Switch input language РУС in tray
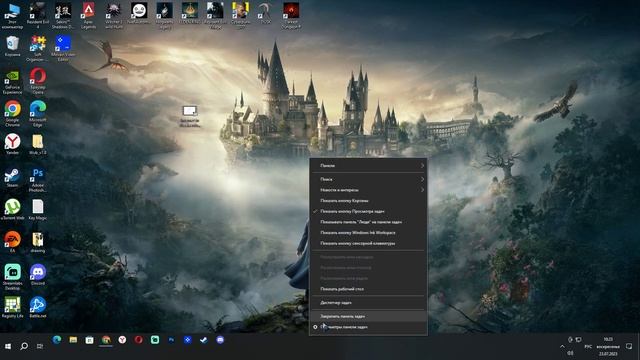The width and height of the screenshot is (640, 360). pyautogui.click(x=588, y=346)
